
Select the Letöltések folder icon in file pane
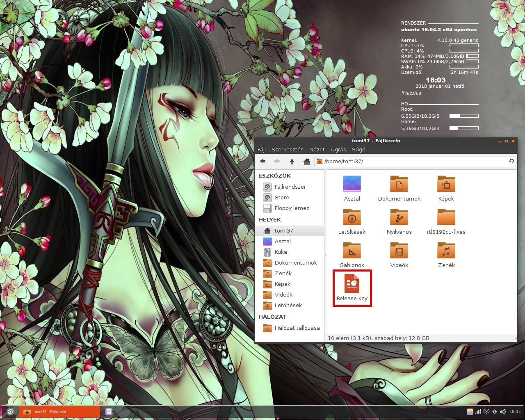tap(352, 217)
